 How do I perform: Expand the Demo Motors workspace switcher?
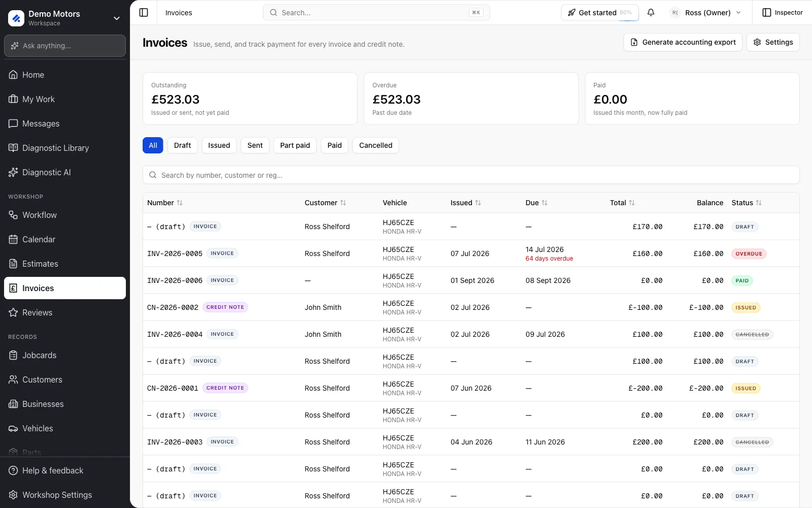65,18
